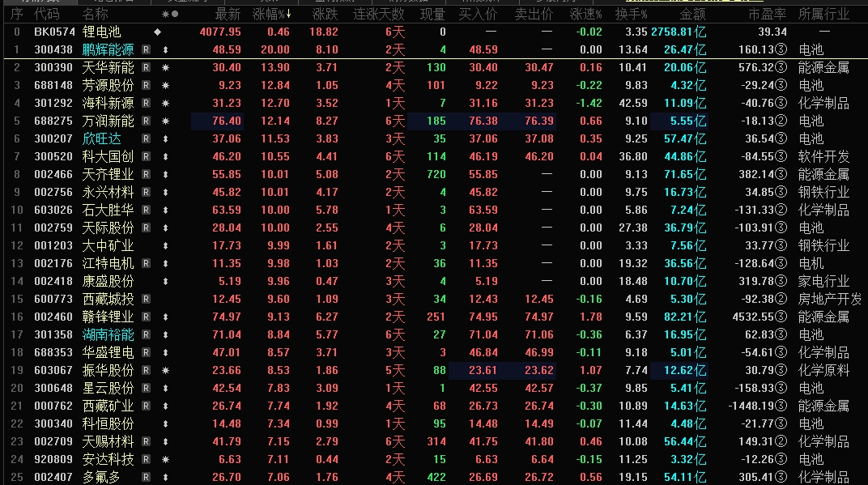Click the R badge in 赣锋锂业 row
The width and height of the screenshot is (868, 485).
coord(146,317)
